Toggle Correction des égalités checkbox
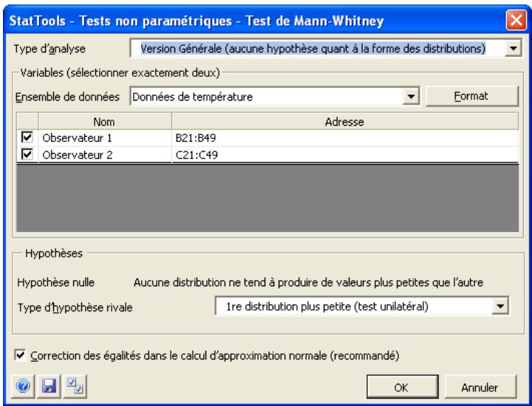Screen dimensions: 532x406 point(21,355)
